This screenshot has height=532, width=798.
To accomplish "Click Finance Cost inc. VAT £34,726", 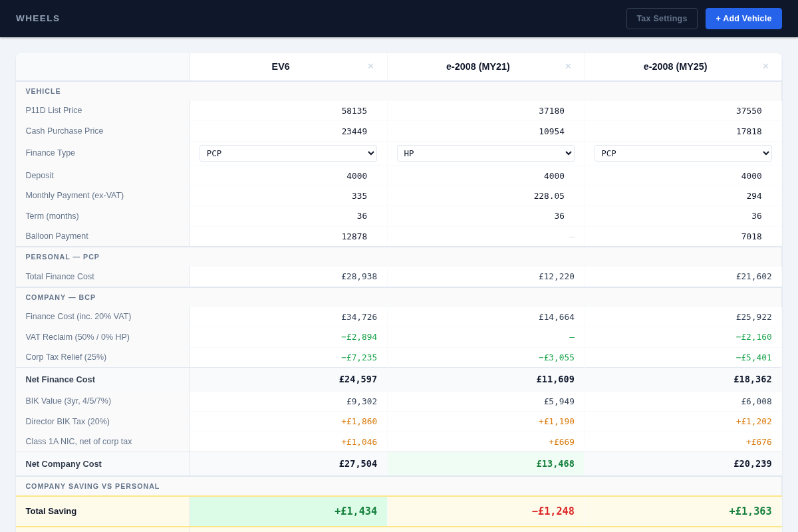I will [x=359, y=317].
